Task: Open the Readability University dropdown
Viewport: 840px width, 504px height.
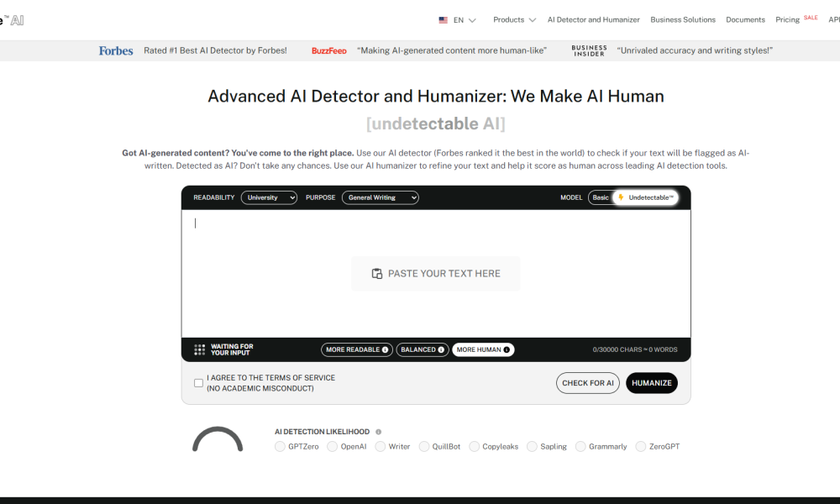Action: coord(269,197)
